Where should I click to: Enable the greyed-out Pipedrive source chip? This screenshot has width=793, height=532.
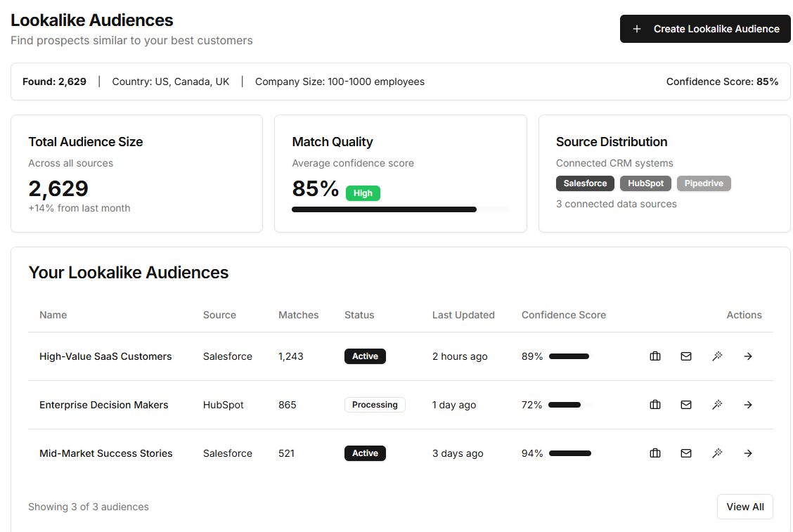pyautogui.click(x=704, y=183)
